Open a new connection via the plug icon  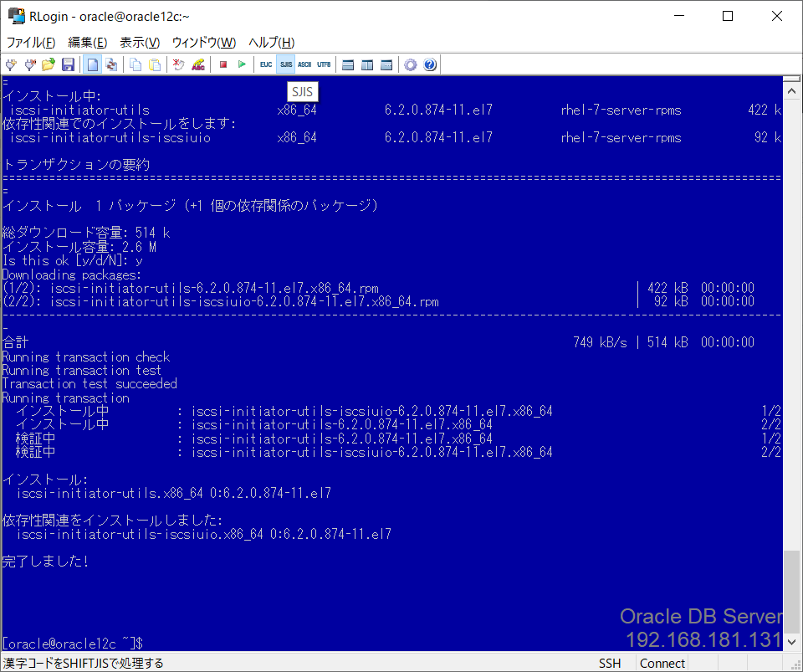point(11,64)
